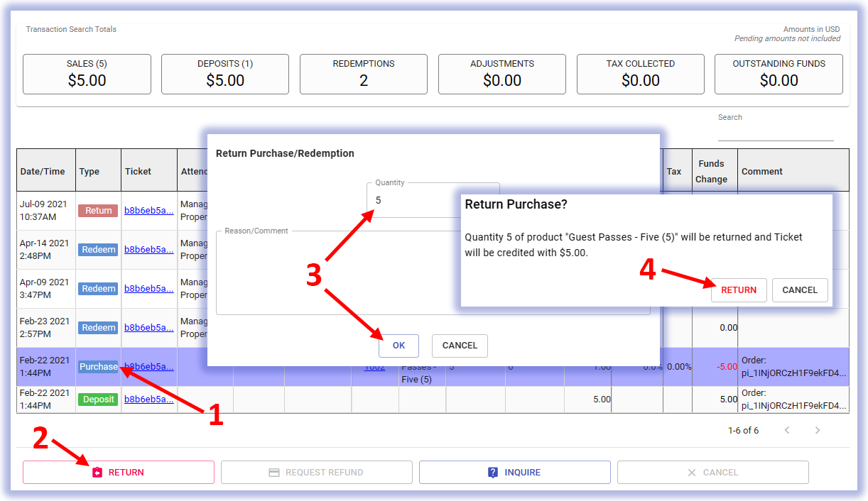The image size is (868, 501).
Task: Sort by the Comment column header
Action: click(793, 171)
